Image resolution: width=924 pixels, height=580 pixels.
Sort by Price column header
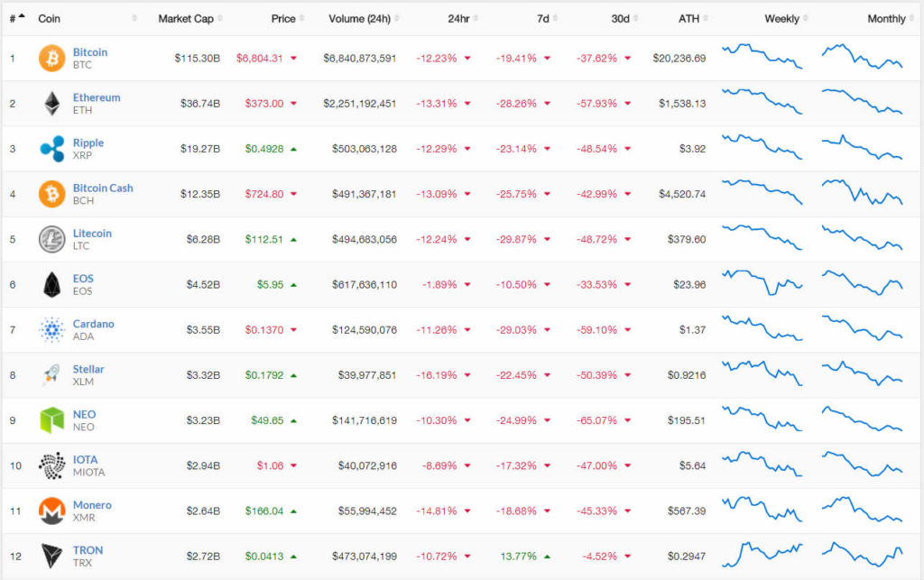[x=282, y=19]
